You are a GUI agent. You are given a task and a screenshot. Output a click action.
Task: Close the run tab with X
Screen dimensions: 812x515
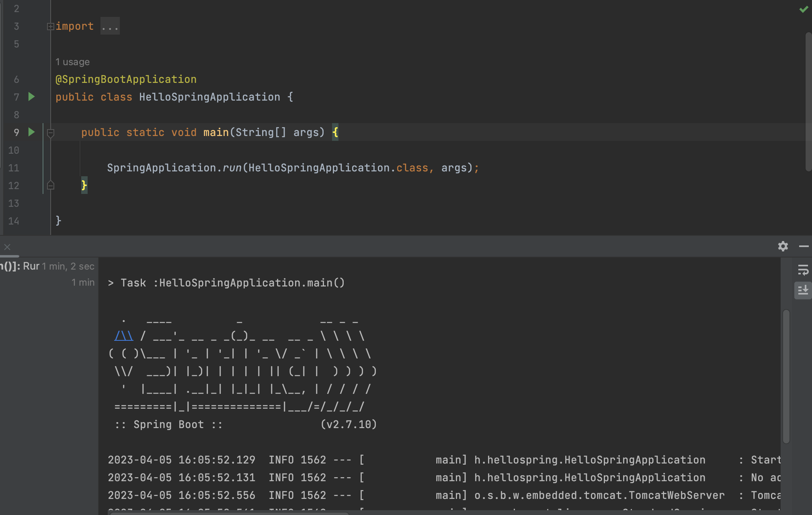pos(7,247)
